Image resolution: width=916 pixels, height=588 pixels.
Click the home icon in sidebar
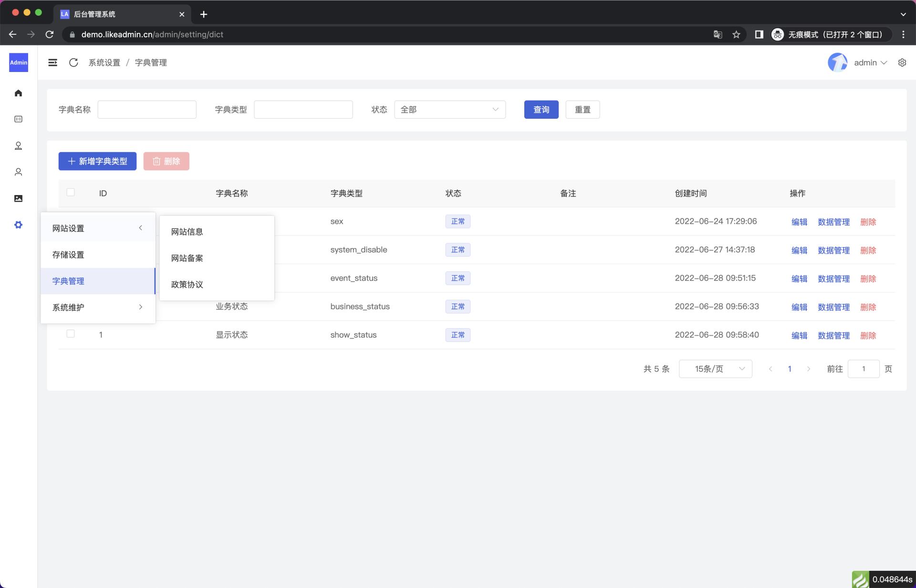18,93
